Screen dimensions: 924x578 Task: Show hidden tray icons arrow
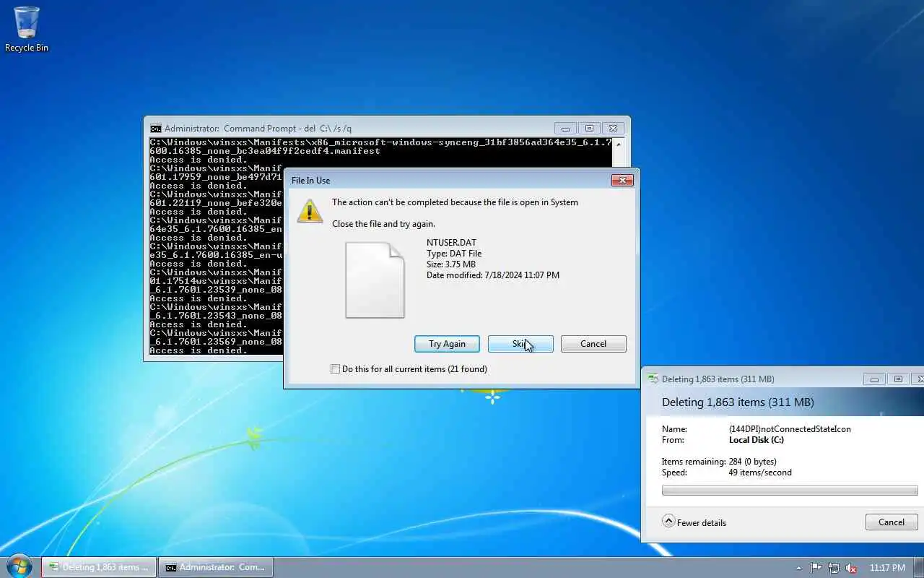tap(798, 568)
